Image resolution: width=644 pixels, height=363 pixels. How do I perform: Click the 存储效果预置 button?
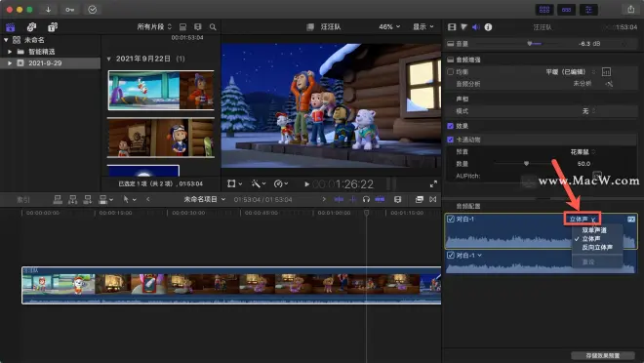(x=602, y=355)
